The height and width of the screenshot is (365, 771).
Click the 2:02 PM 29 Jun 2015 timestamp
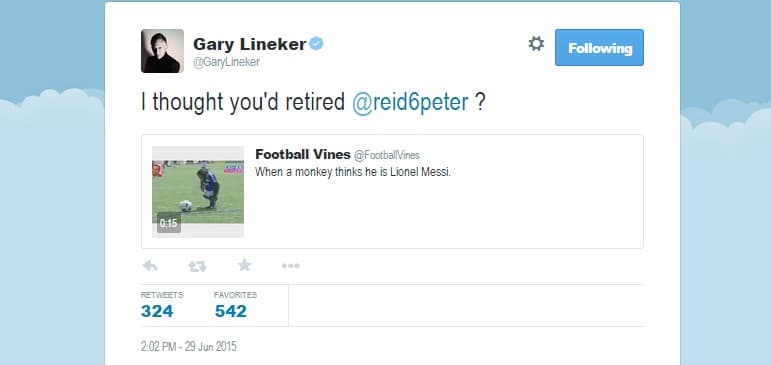coord(189,347)
